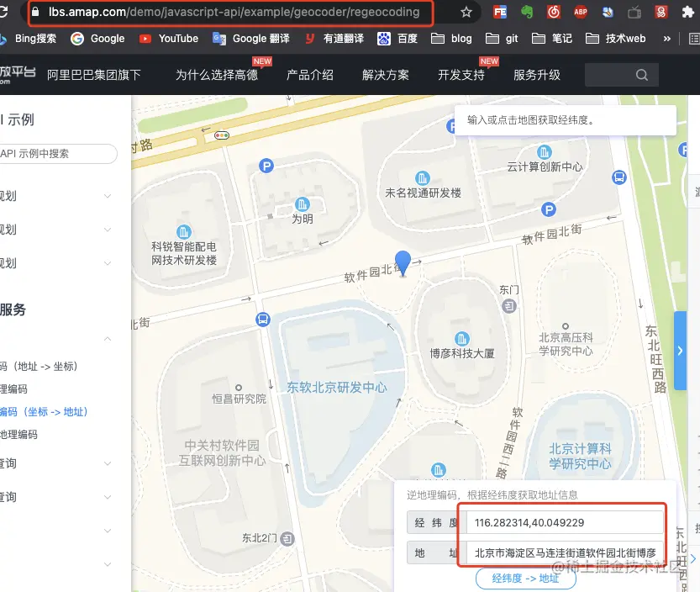
Task: Click the blue location marker pin
Action: coord(403,263)
